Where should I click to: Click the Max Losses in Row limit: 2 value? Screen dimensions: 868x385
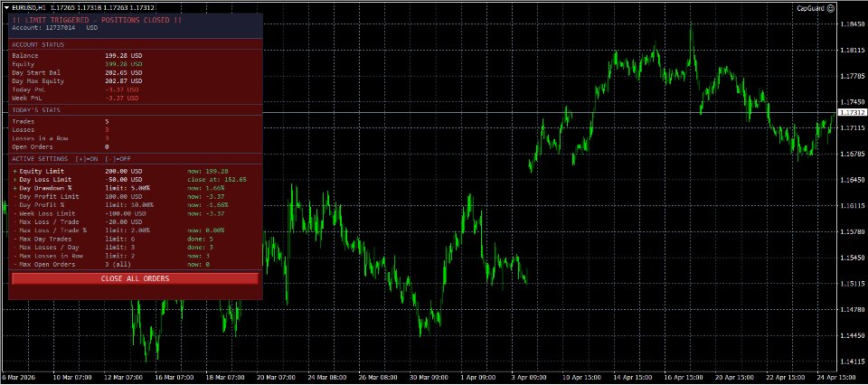(x=119, y=256)
